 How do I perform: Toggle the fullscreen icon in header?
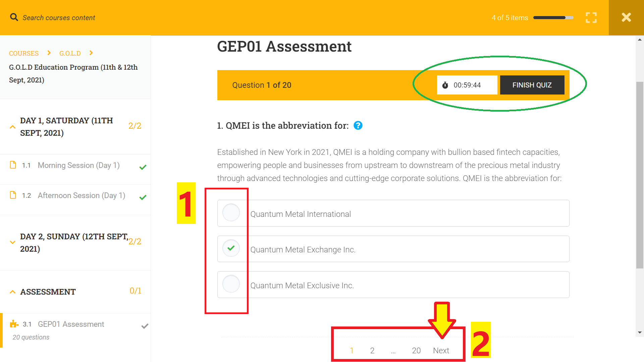[x=591, y=17]
